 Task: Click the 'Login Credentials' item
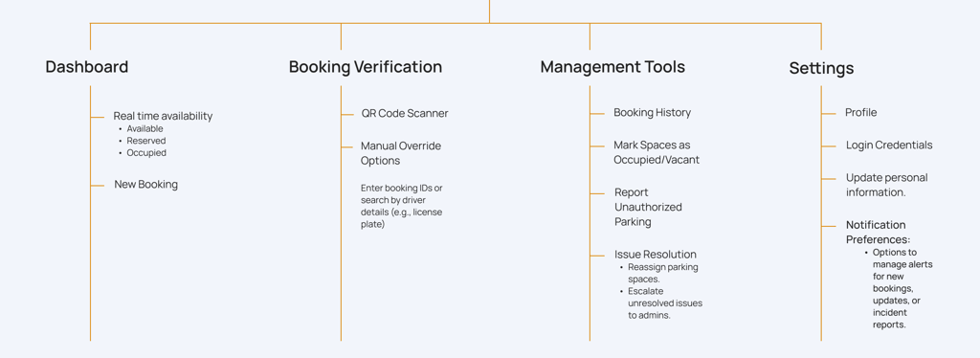(889, 145)
